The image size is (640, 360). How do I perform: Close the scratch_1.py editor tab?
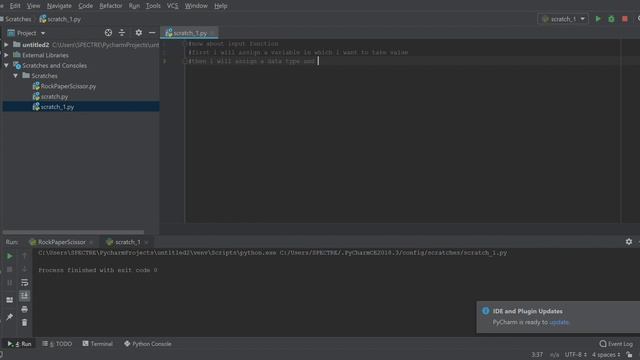(213, 33)
